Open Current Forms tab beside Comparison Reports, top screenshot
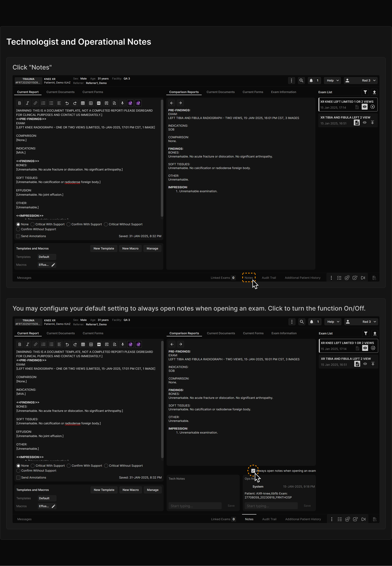This screenshot has width=392, height=566. click(253, 92)
